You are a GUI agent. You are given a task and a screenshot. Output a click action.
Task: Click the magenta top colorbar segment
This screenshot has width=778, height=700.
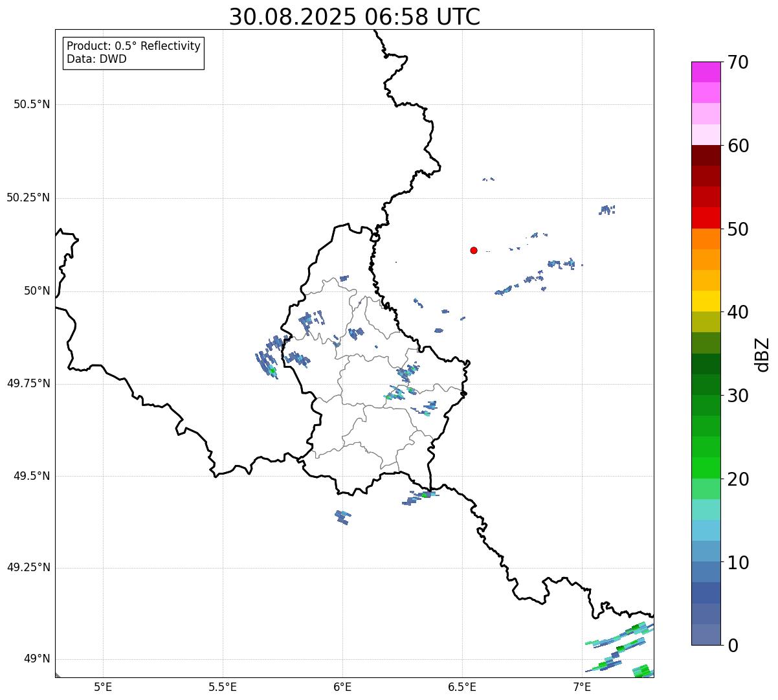(x=706, y=72)
